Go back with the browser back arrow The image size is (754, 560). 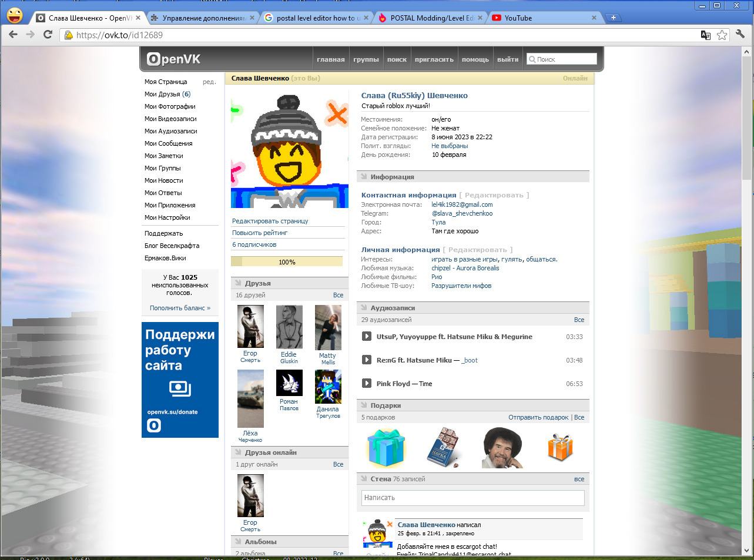pyautogui.click(x=14, y=35)
